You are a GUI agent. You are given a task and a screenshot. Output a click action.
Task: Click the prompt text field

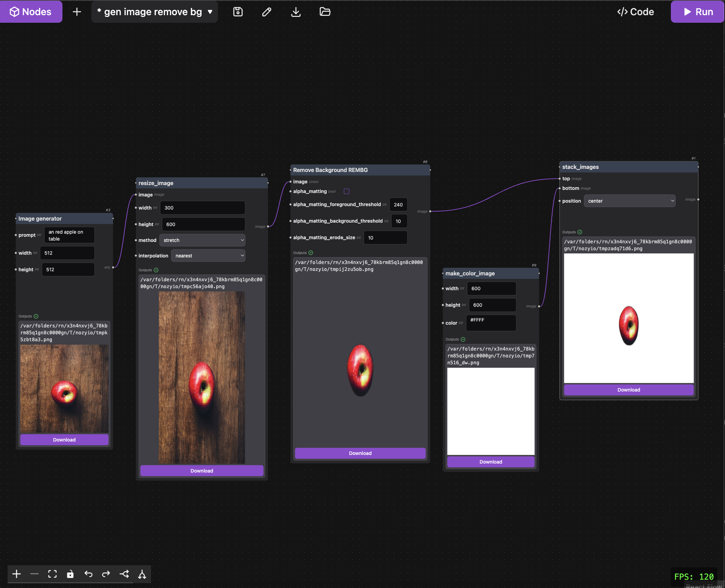coord(69,235)
